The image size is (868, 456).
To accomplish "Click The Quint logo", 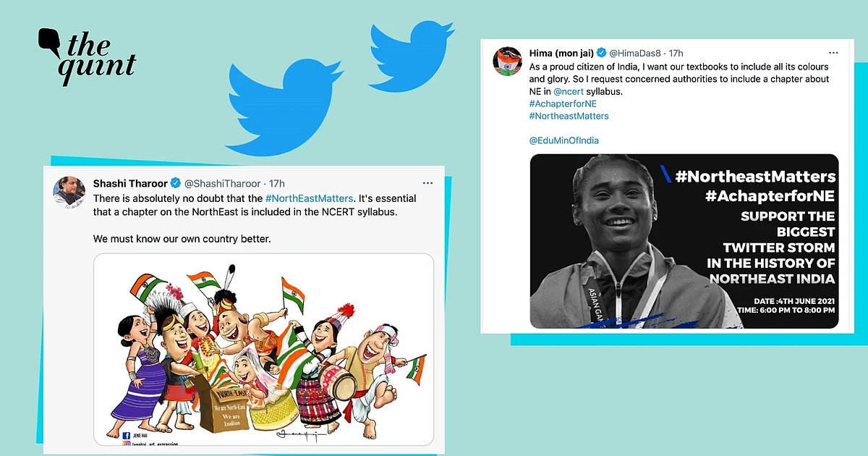I will click(x=87, y=56).
